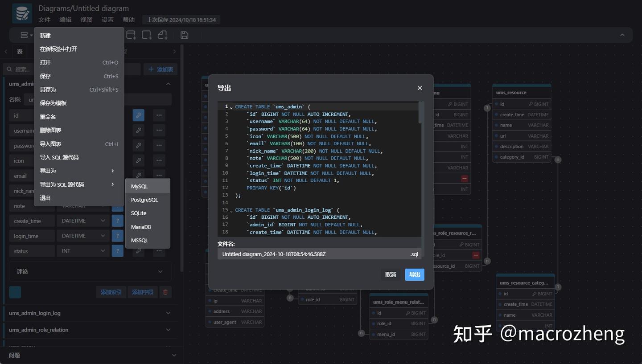
Task: Fold code at line 1 arrow
Action: 231,107
